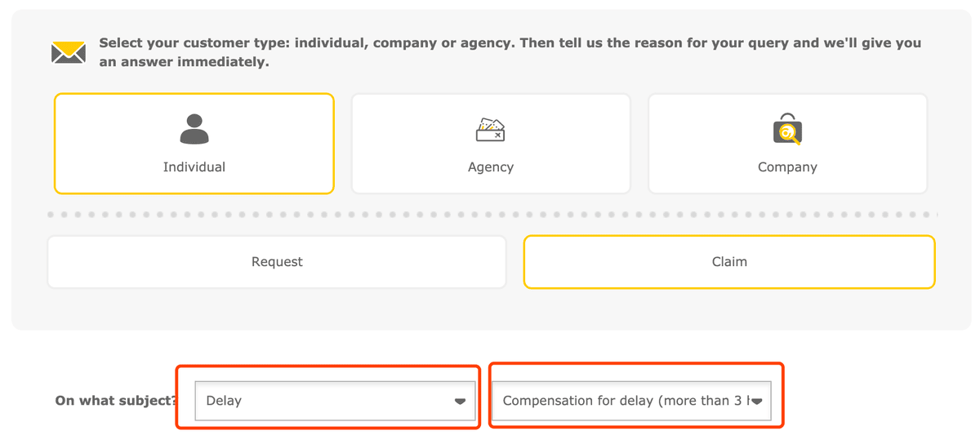Select Request as query reason
The image size is (980, 444).
(277, 262)
